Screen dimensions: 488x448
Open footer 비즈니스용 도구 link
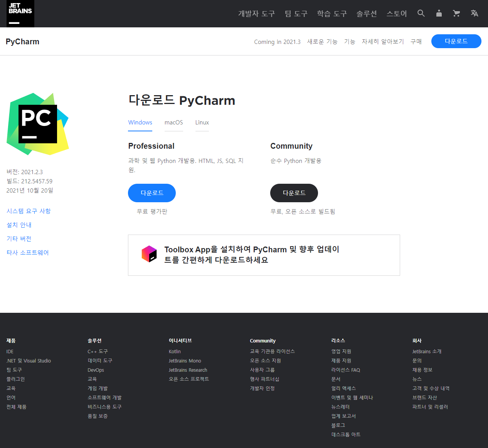tap(104, 407)
